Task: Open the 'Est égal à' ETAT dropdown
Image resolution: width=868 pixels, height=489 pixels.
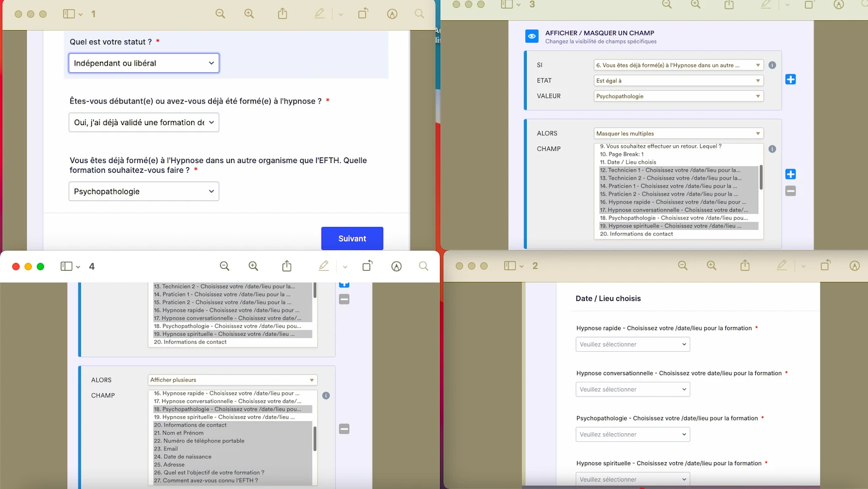Action: (678, 80)
